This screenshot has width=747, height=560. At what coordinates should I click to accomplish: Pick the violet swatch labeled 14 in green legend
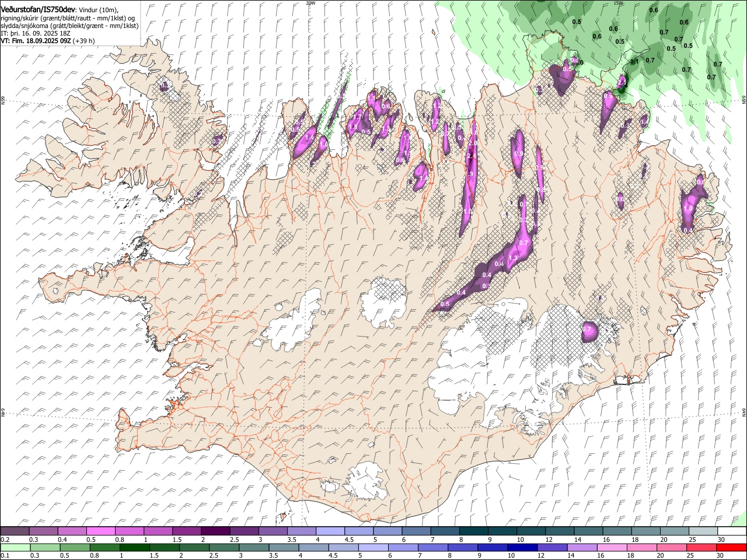582,548
